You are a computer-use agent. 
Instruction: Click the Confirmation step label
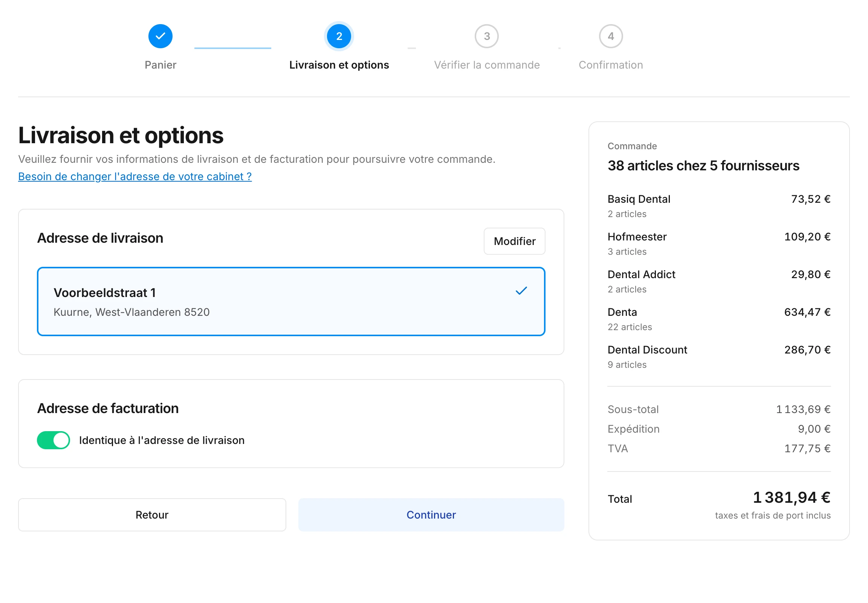[610, 65]
